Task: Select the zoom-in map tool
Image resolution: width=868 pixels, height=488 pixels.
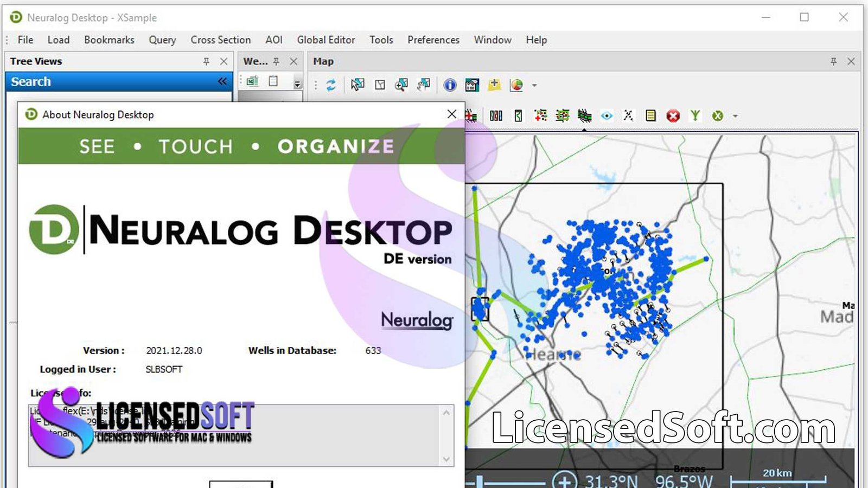Action: (401, 85)
